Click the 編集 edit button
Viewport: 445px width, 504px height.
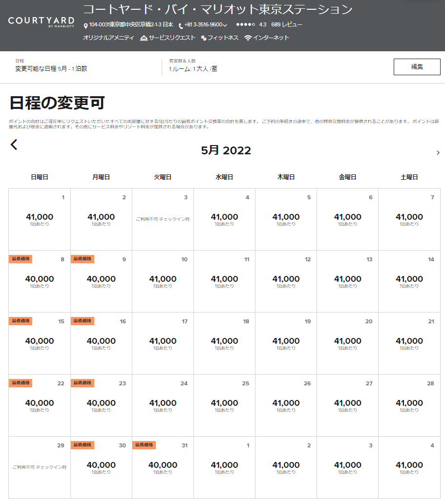(x=417, y=67)
